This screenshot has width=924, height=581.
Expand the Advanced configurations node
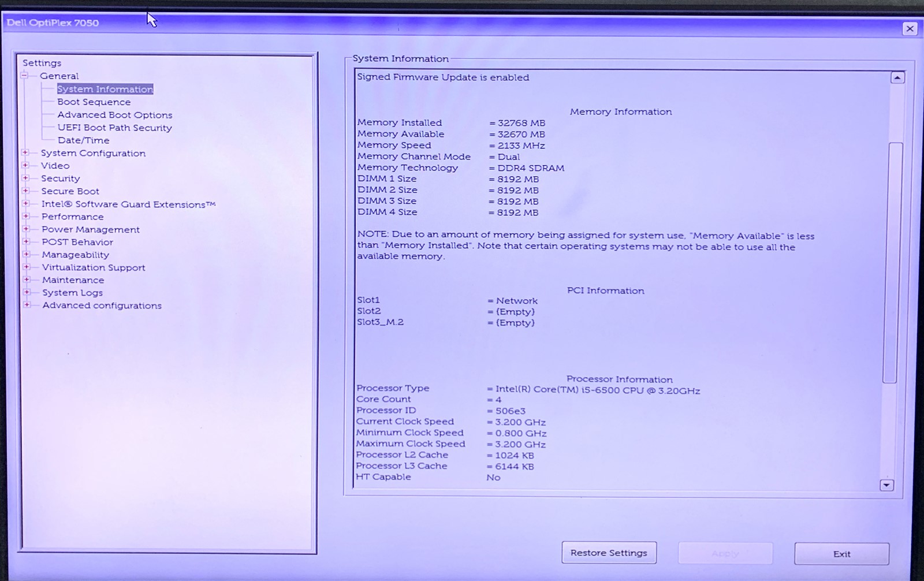[27, 306]
